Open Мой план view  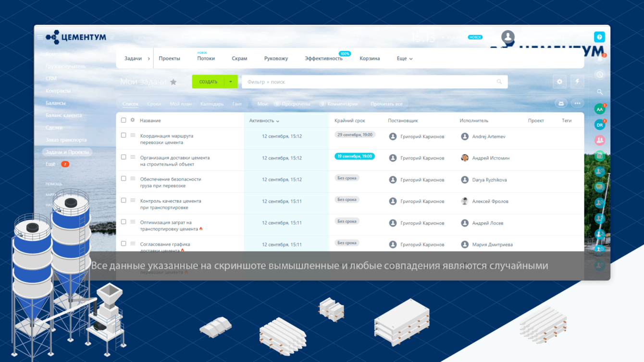(x=181, y=104)
